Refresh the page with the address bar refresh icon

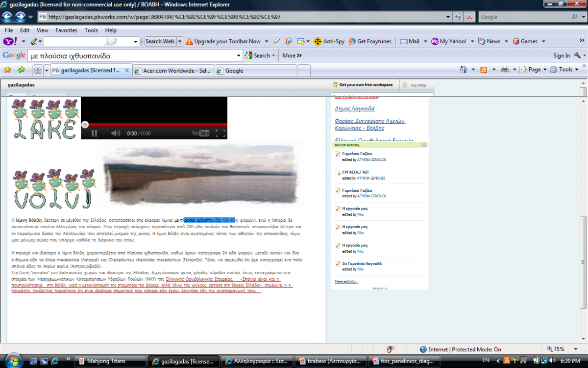pos(458,17)
